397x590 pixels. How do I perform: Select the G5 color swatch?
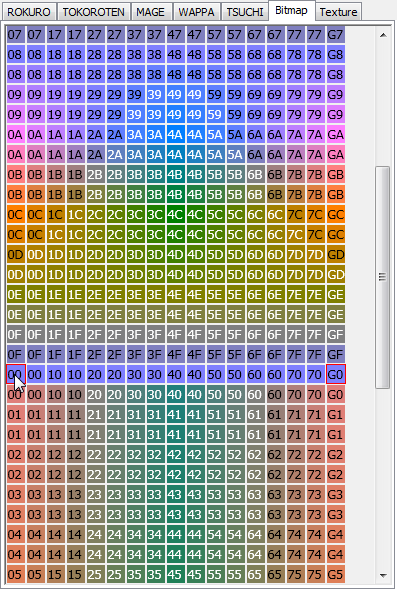pyautogui.click(x=335, y=574)
